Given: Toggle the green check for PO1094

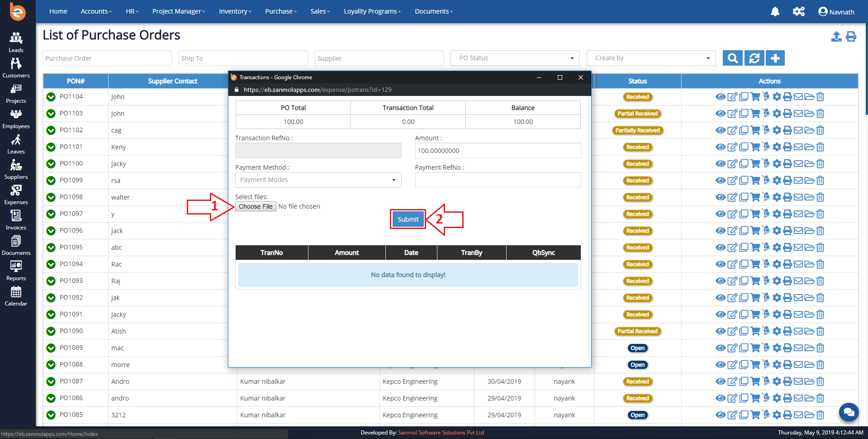Looking at the screenshot, I should 51,264.
